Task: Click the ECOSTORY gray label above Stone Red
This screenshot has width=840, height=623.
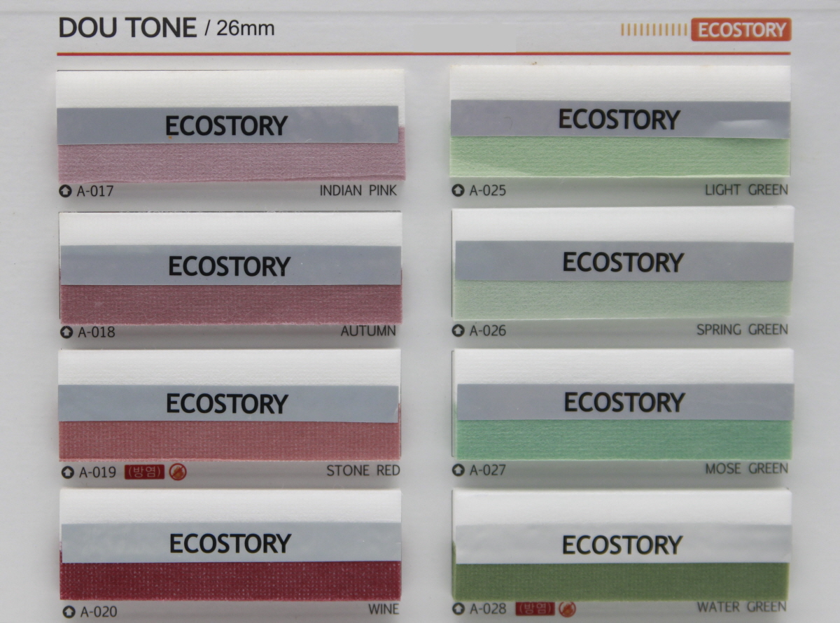Action: coord(229,404)
